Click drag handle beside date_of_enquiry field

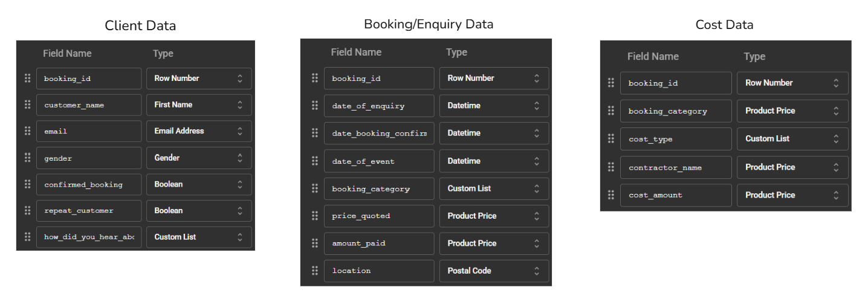315,106
